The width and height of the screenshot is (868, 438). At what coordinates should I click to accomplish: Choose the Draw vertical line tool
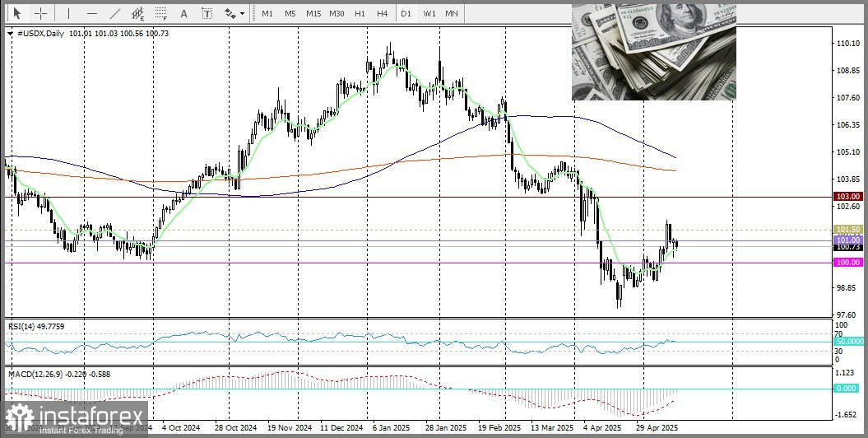pyautogui.click(x=68, y=13)
